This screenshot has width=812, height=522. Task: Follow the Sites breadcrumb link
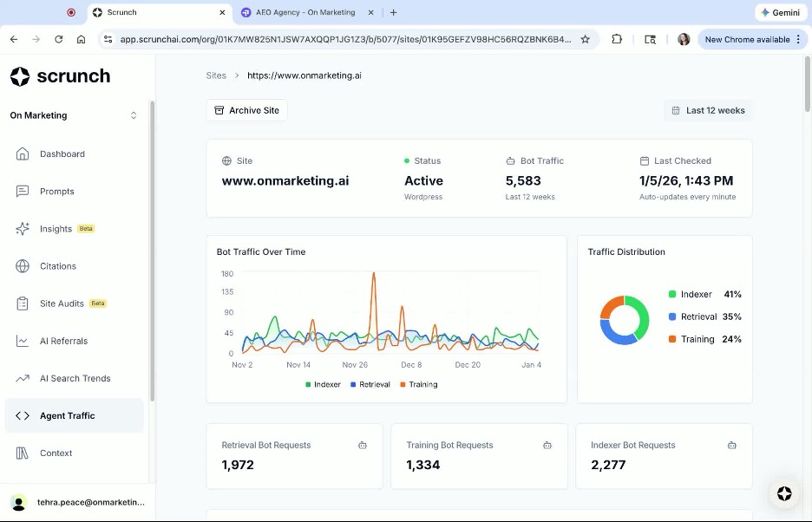point(216,75)
